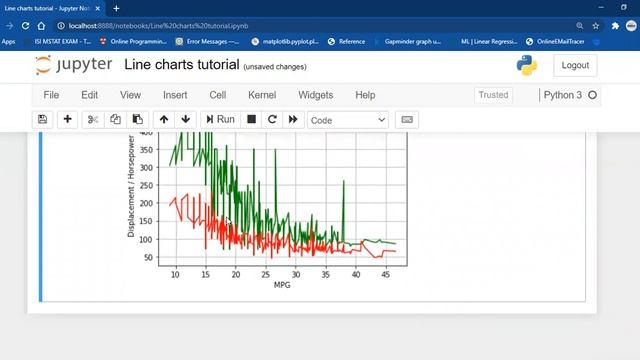Click the Python 3 kernel name
The image size is (640, 360).
pos(562,95)
